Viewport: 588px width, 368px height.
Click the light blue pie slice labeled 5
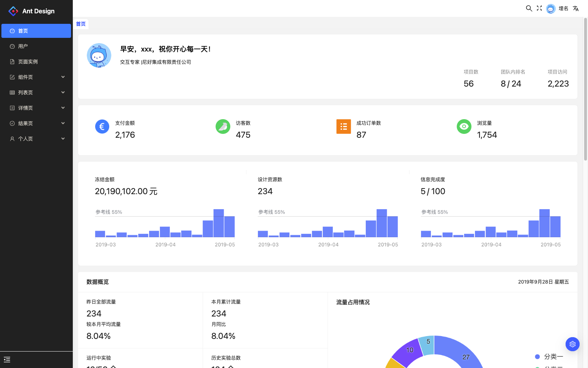coord(427,345)
